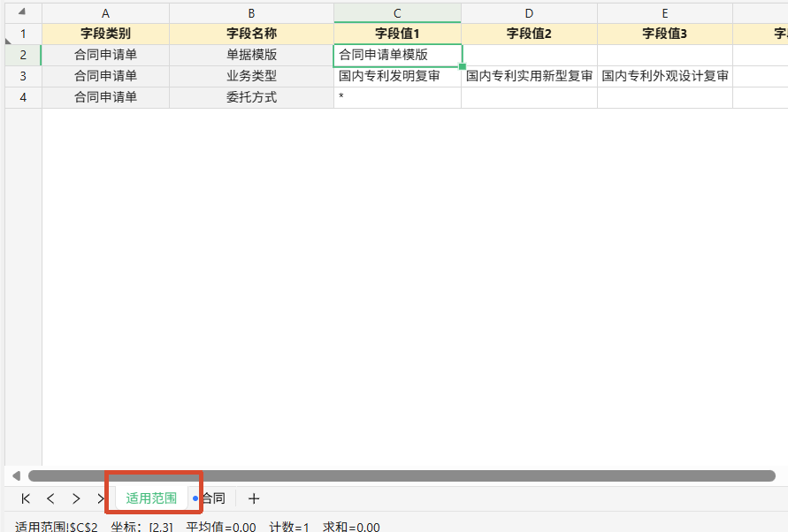Click the 平均值=0.00 status bar entry
This screenshot has height=532, width=788.
pyautogui.click(x=220, y=527)
